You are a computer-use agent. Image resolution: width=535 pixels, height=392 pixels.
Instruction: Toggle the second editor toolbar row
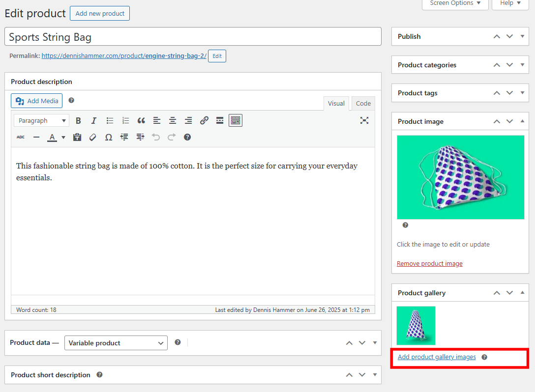click(235, 120)
